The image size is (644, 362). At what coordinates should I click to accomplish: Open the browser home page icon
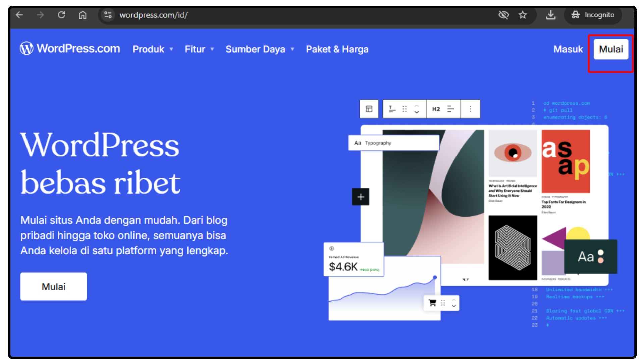(x=83, y=15)
